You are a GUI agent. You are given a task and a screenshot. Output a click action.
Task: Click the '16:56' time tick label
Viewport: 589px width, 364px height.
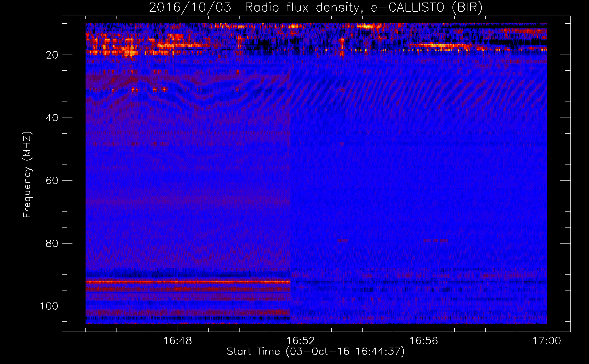[424, 341]
